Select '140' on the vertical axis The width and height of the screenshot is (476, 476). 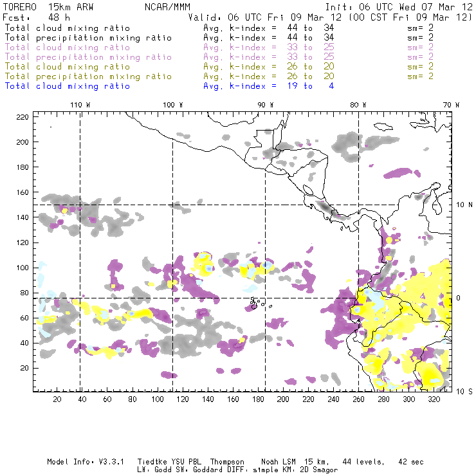[23, 217]
